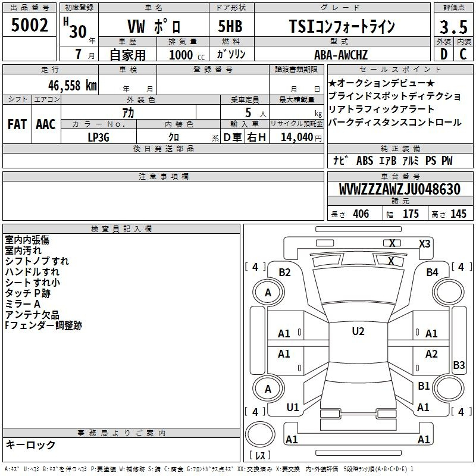476x476 pixels.
Task: Select chassis number WVWZZZAWZJU048630
Action: tap(400, 189)
